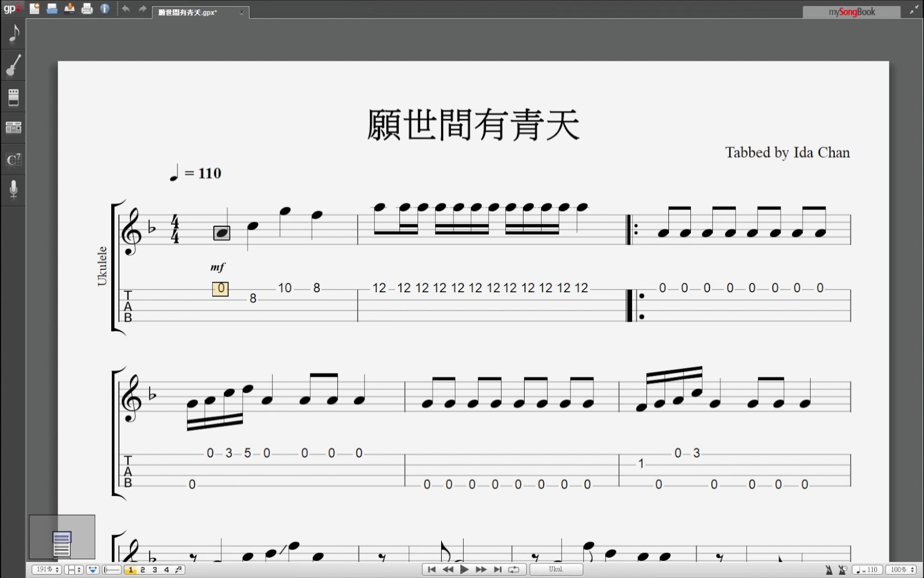
Task: Redo the last action
Action: (x=142, y=9)
